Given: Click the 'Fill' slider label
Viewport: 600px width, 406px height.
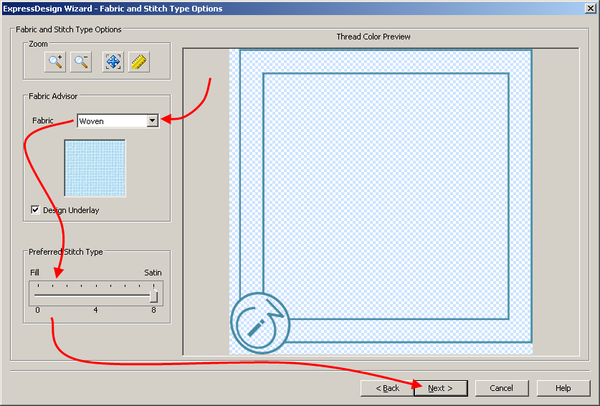Looking at the screenshot, I should tap(34, 272).
